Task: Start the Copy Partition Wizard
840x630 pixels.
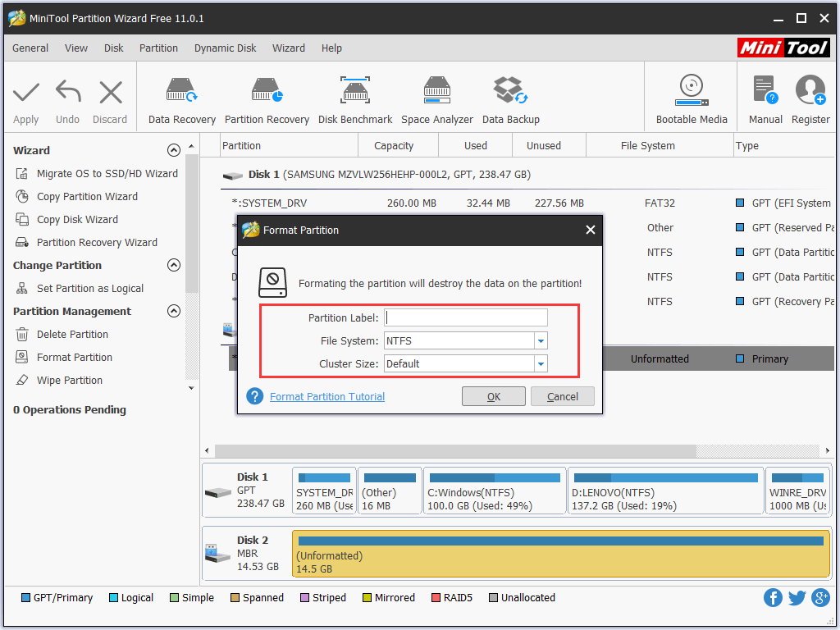Action: click(77, 197)
